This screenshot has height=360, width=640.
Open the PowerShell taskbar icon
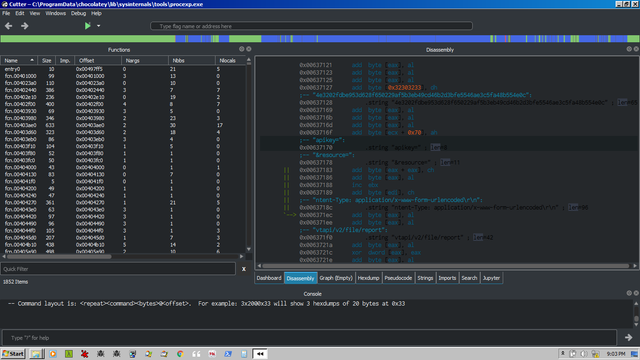point(228,354)
